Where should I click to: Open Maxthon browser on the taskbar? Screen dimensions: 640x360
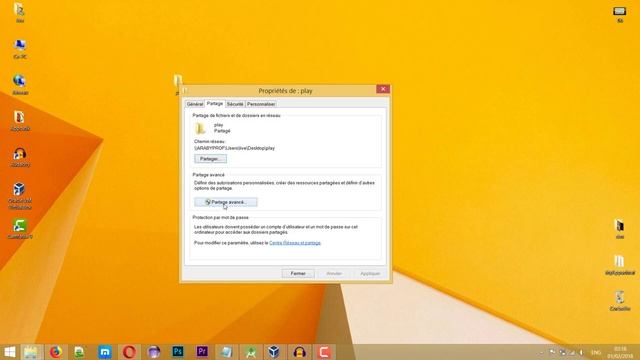click(105, 352)
